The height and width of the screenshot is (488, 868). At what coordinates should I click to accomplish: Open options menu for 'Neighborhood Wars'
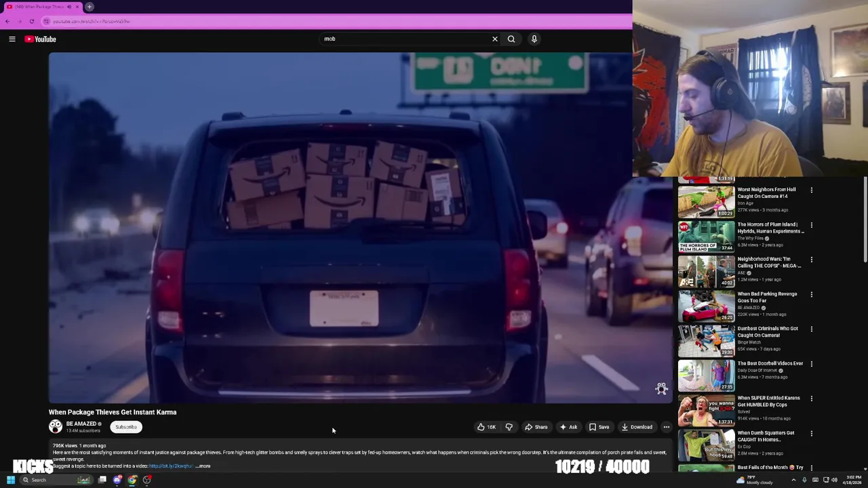(x=811, y=260)
